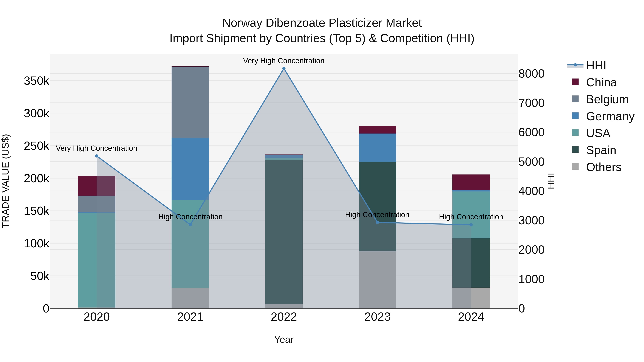Click the chart title 'Norway Dibenzoate Plasticizer Market'
This screenshot has height=362, width=644.
click(x=322, y=23)
